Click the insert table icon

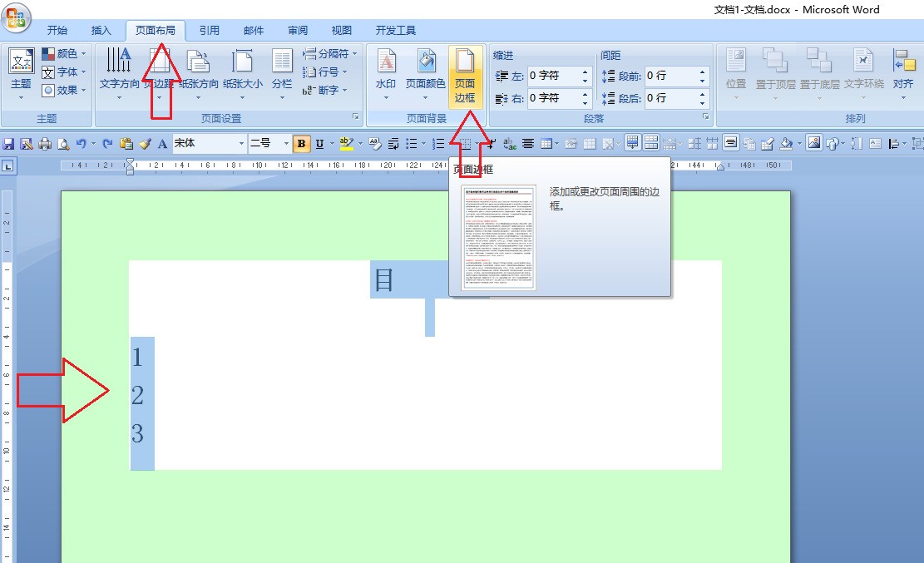546,143
